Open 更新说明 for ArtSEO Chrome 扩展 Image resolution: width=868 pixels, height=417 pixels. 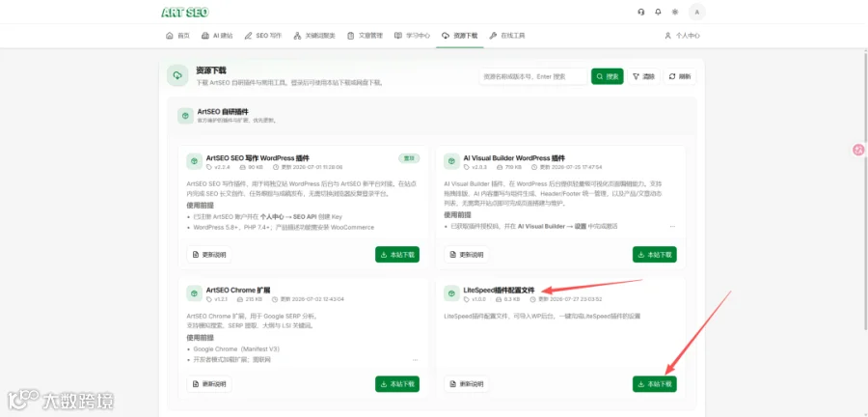[209, 384]
